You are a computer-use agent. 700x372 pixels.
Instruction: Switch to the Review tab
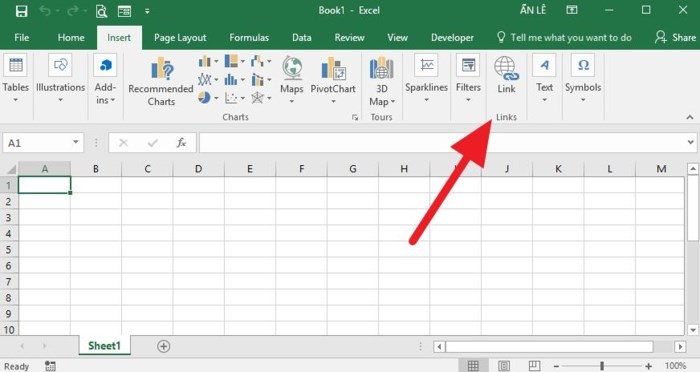point(350,38)
